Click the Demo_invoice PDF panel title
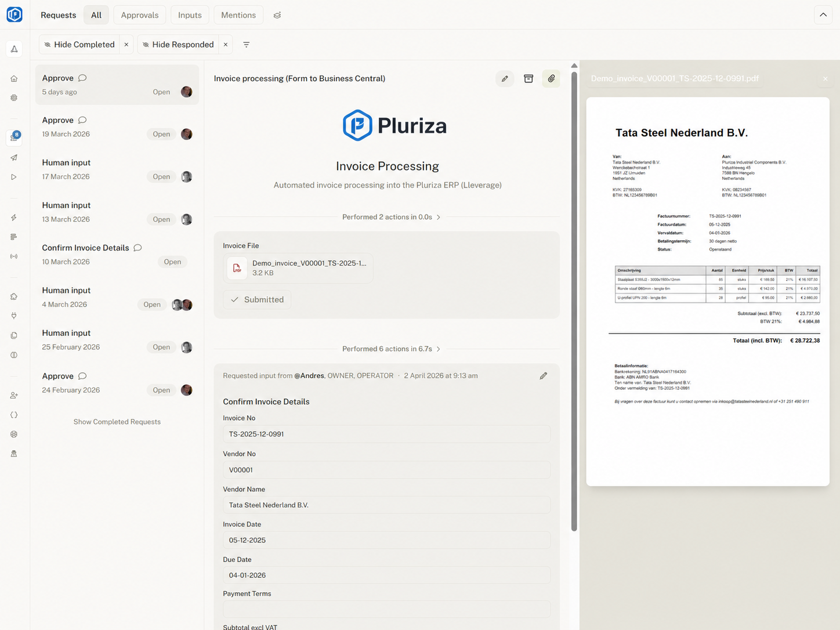Screen dimensions: 840x630 point(675,78)
